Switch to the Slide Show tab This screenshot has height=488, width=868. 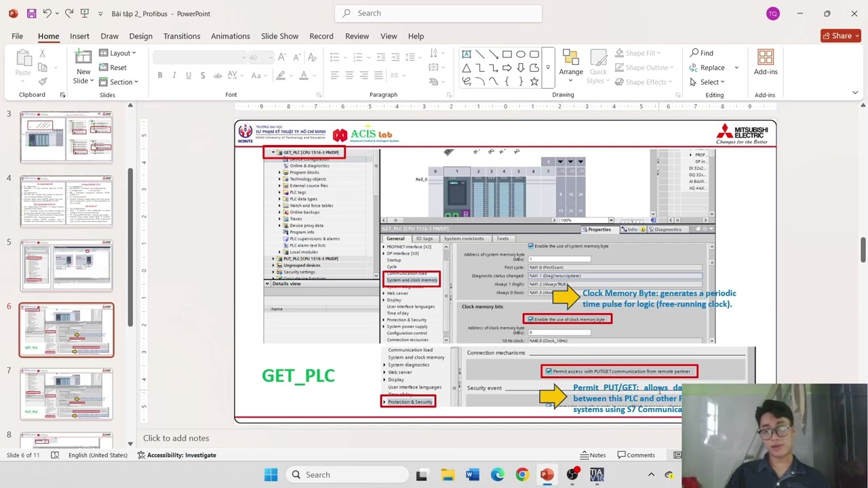279,36
